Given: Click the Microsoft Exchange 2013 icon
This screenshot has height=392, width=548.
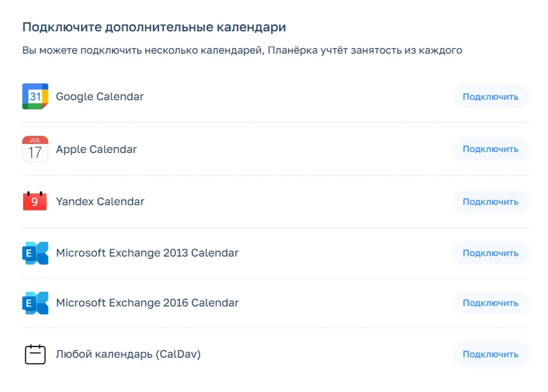Looking at the screenshot, I should point(35,253).
